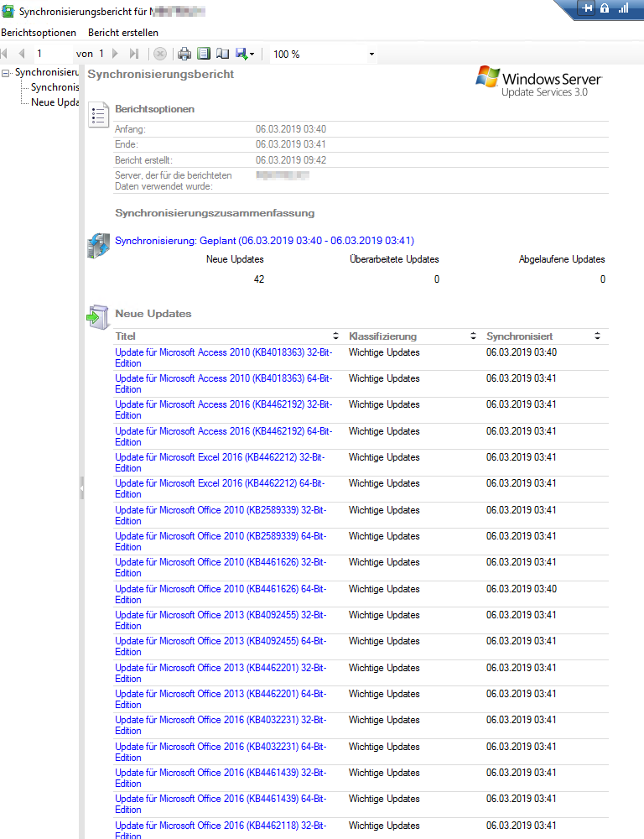The image size is (644, 839).
Task: Click the stop rendering icon
Action: click(x=160, y=54)
